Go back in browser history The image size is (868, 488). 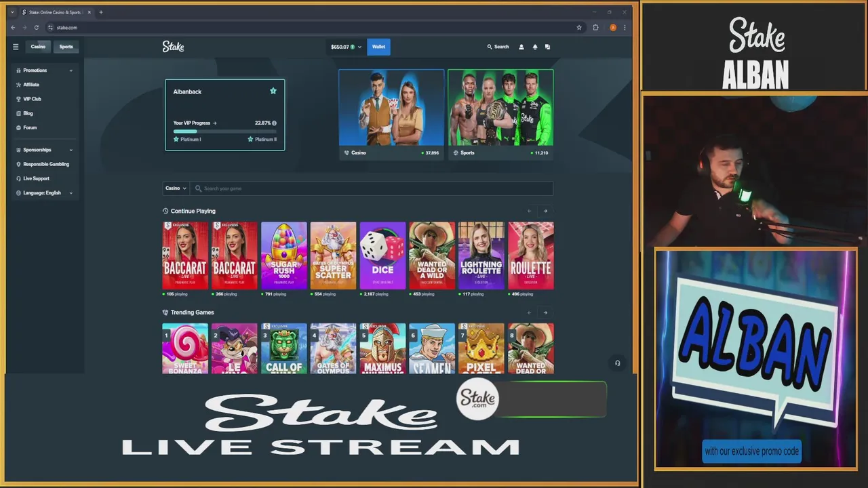coord(13,28)
